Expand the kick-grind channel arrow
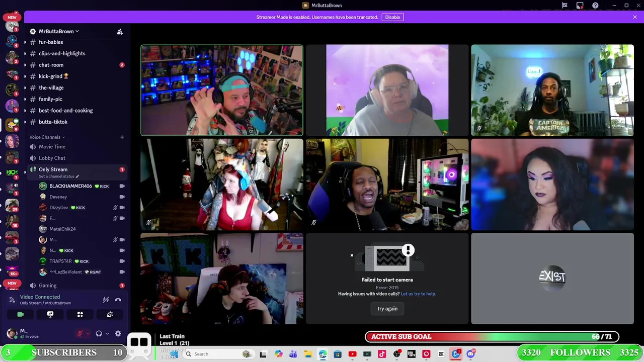This screenshot has width=644, height=362. coord(25,76)
